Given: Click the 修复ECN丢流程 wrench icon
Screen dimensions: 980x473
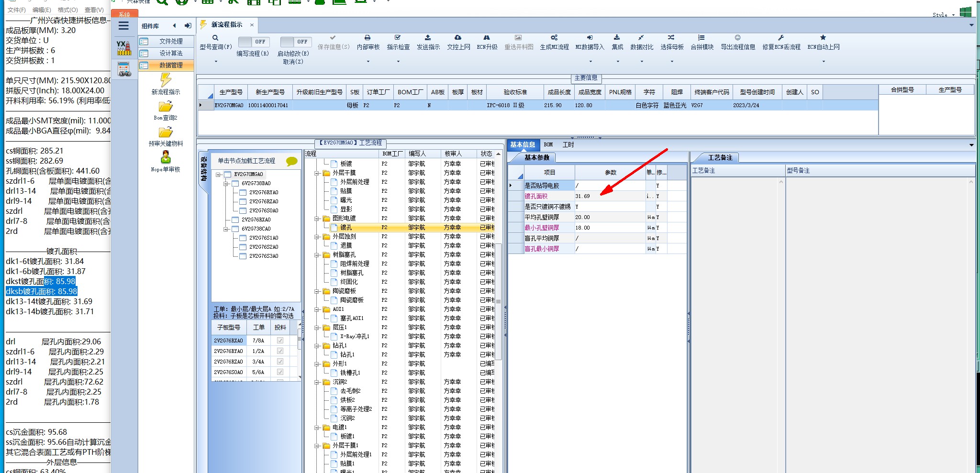Looking at the screenshot, I should (x=781, y=37).
